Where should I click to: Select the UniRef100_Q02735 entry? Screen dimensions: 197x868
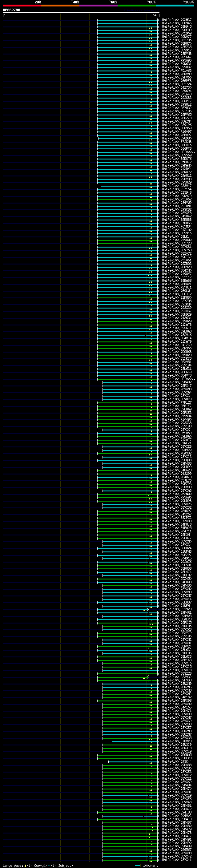point(177,40)
